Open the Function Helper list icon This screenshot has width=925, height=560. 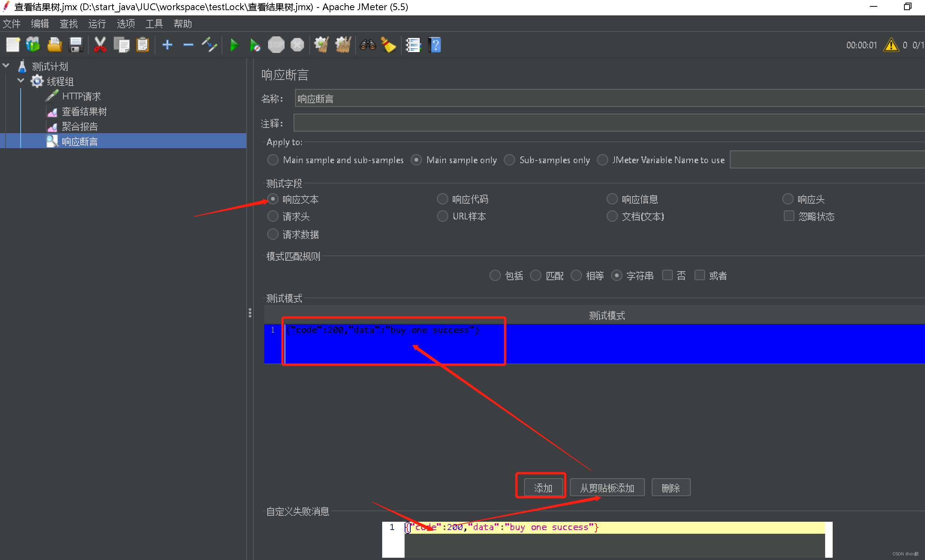pyautogui.click(x=413, y=45)
